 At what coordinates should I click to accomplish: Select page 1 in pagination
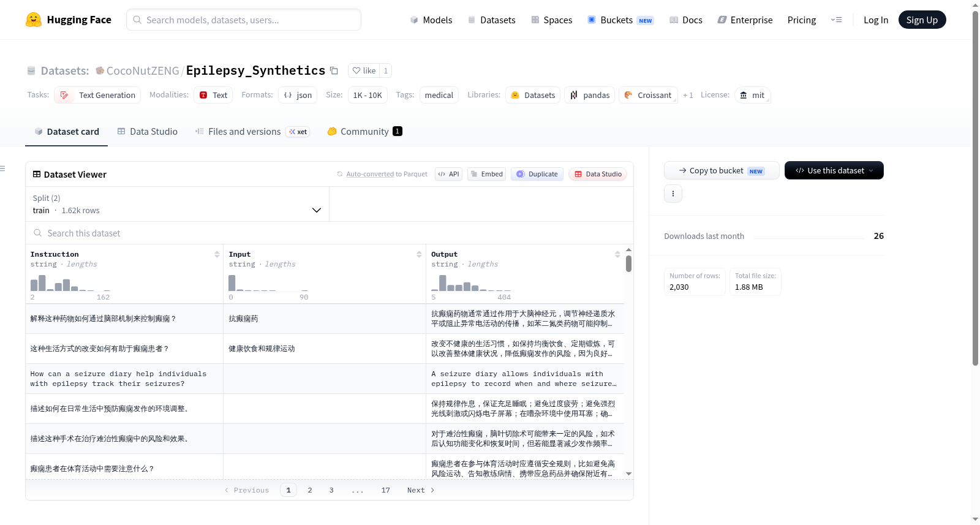click(288, 490)
